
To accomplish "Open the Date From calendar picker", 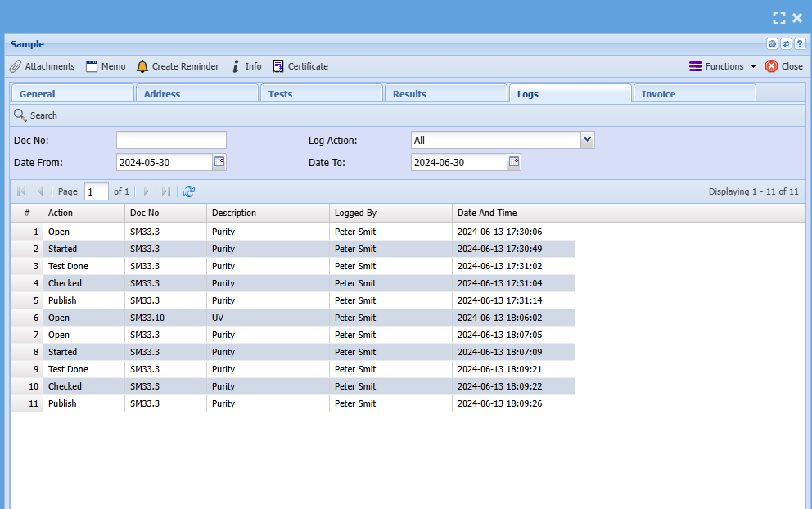I will pyautogui.click(x=219, y=162).
